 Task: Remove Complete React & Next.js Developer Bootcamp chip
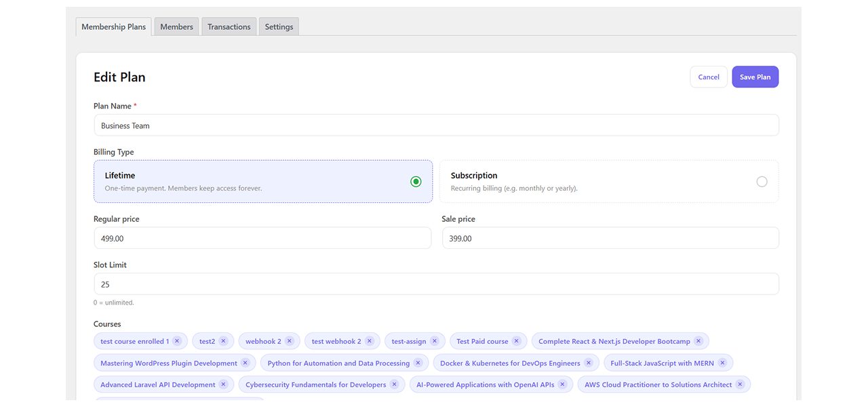coord(698,341)
